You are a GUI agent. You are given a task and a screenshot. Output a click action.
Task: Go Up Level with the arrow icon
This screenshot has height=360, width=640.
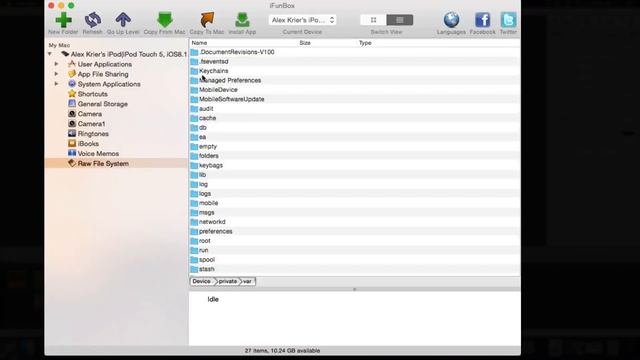123,20
